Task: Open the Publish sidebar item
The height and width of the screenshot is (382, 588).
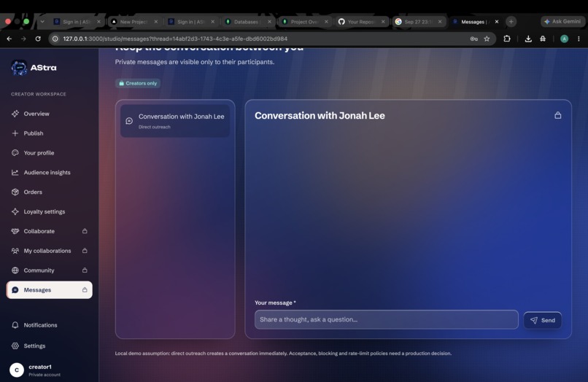Action: coord(34,133)
